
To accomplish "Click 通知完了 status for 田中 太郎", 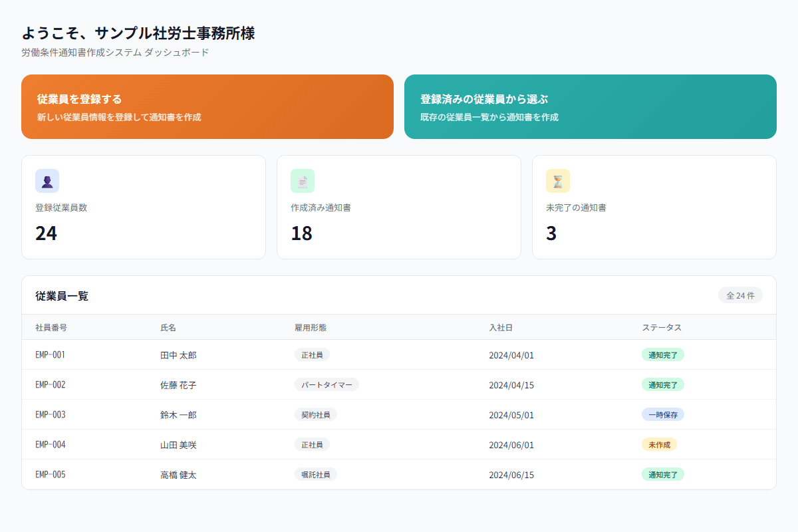I will pos(663,355).
